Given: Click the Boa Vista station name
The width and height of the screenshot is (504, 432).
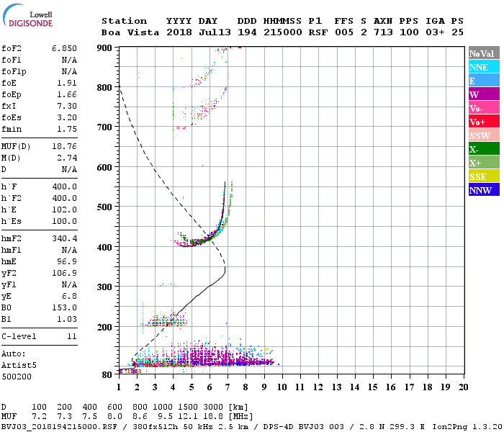Looking at the screenshot, I should [x=130, y=32].
